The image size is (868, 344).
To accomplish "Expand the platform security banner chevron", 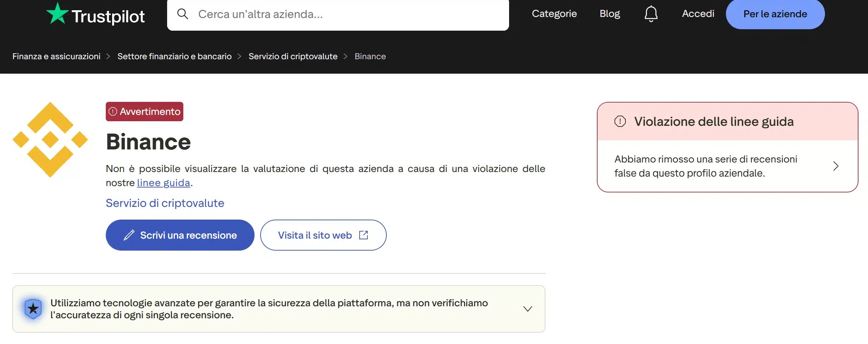I will (x=527, y=308).
